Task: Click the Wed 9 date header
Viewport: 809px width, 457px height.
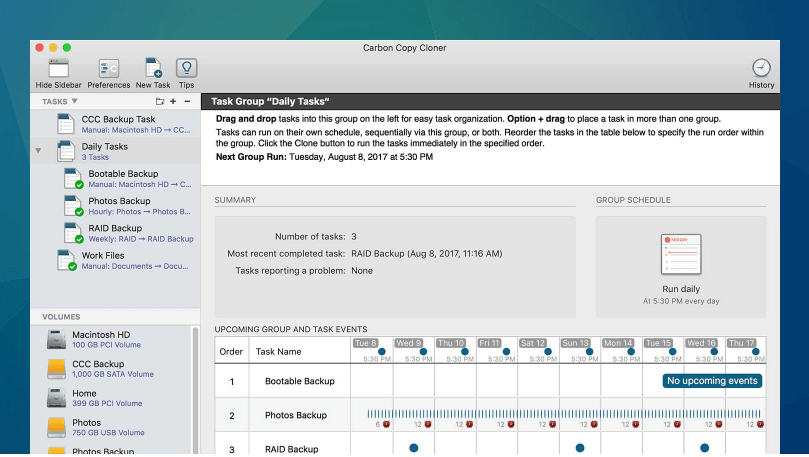Action: pyautogui.click(x=409, y=343)
